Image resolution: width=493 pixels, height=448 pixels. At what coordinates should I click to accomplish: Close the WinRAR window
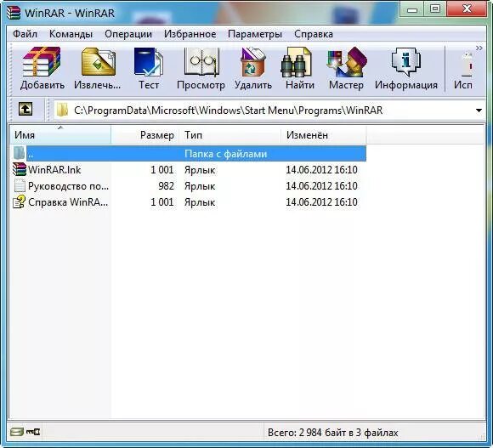point(467,9)
